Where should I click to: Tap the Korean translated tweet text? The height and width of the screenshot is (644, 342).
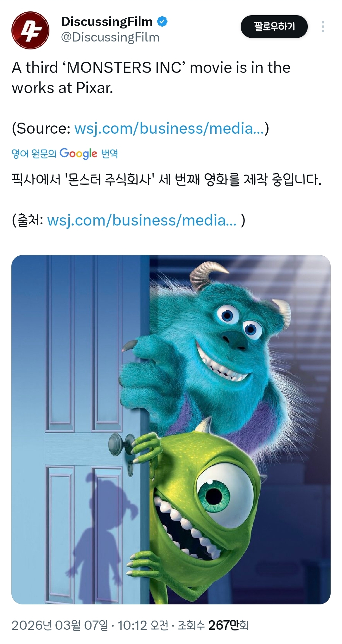(x=167, y=180)
